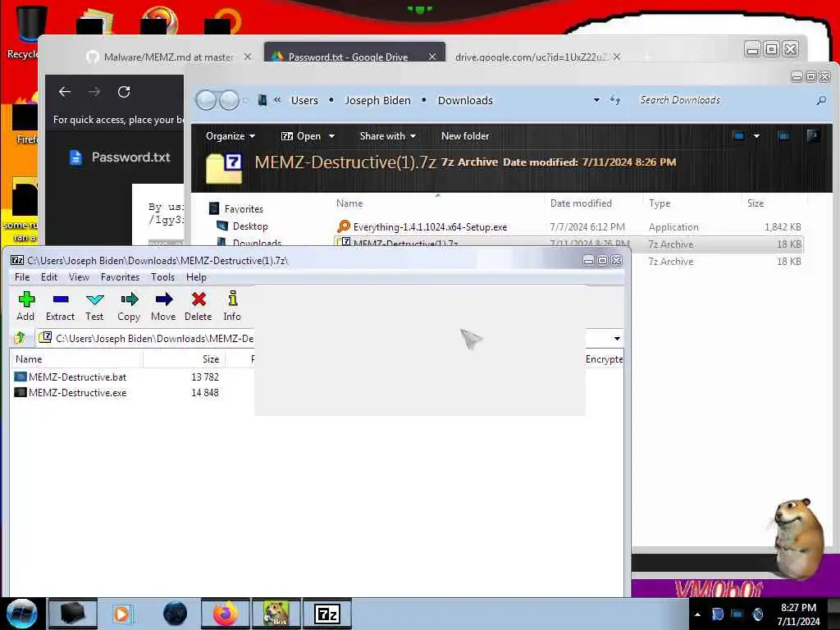Click Password.txt file title in Drive
This screenshot has height=630, width=840.
130,157
